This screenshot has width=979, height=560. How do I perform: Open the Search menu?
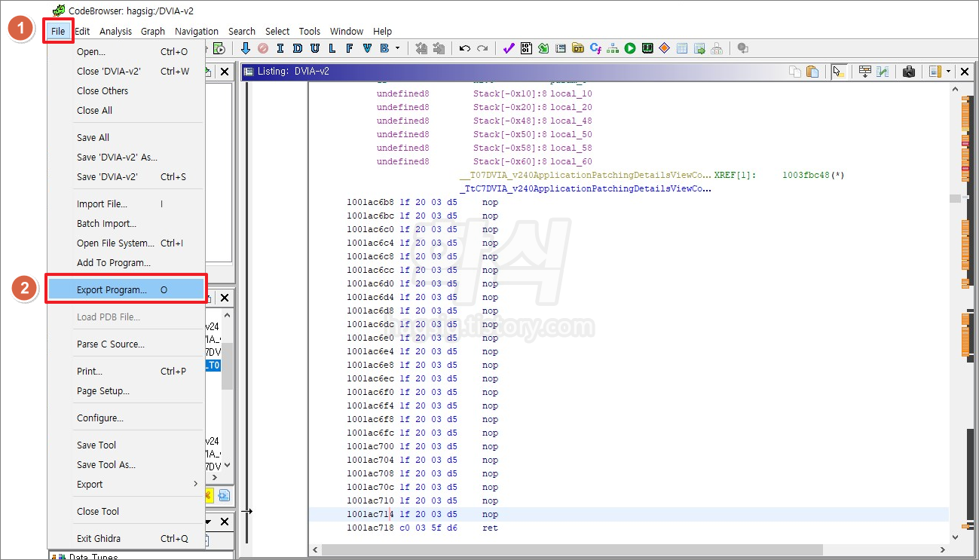point(242,31)
